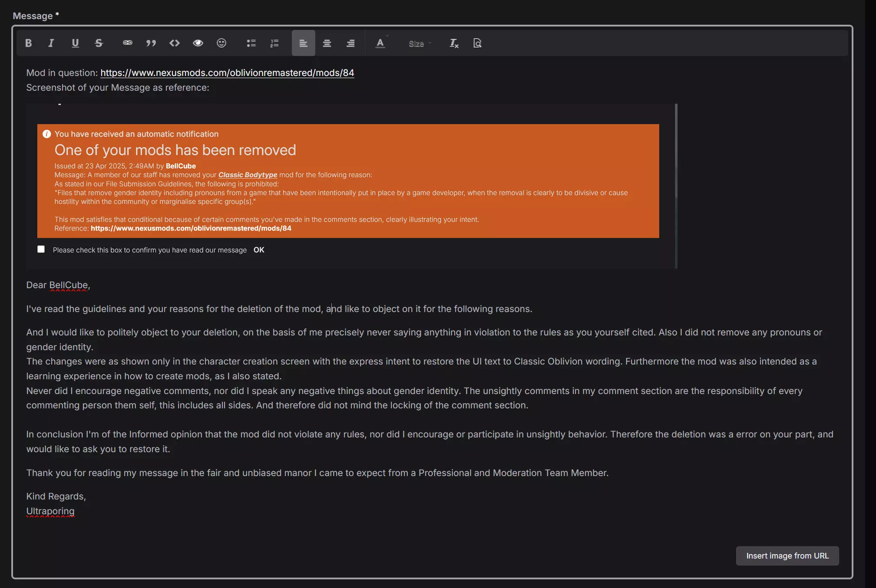Open the Size dropdown

coord(420,43)
